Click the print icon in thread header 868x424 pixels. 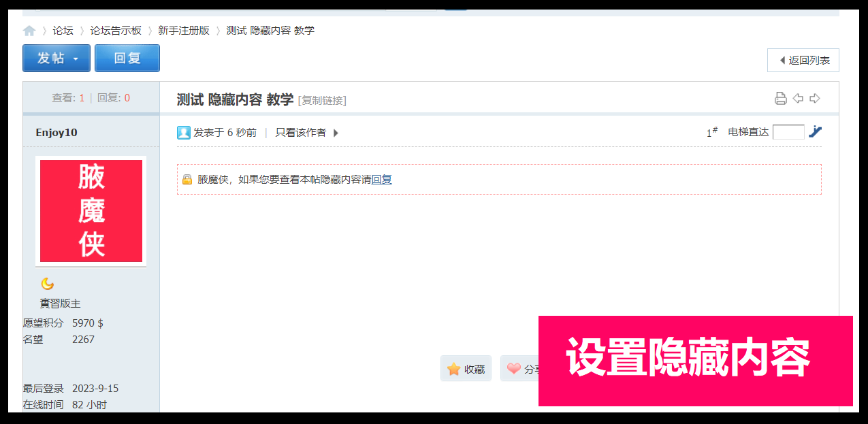pyautogui.click(x=781, y=99)
